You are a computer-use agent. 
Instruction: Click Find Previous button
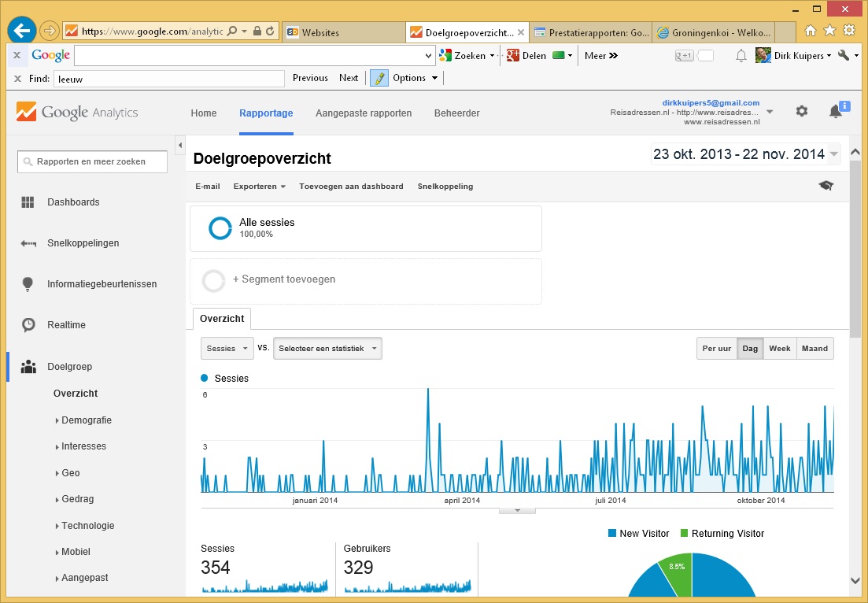pyautogui.click(x=310, y=78)
